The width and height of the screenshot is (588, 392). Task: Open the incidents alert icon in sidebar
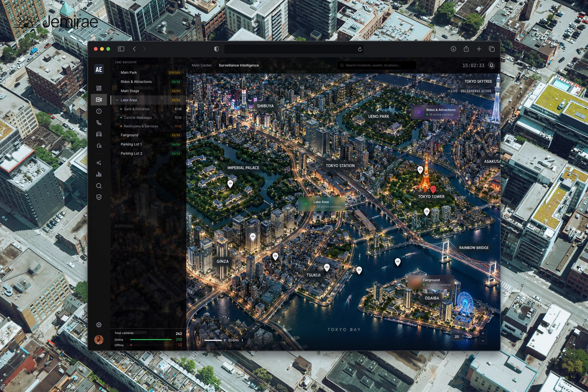pos(99,111)
